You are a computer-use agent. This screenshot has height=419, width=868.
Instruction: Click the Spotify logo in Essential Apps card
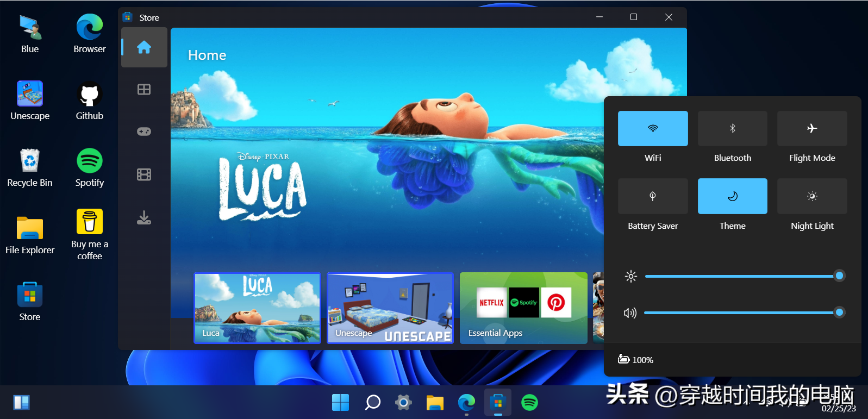point(524,303)
